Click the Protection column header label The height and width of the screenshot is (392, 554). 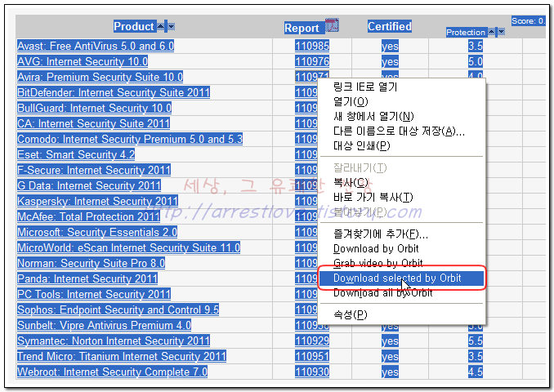pos(466,32)
